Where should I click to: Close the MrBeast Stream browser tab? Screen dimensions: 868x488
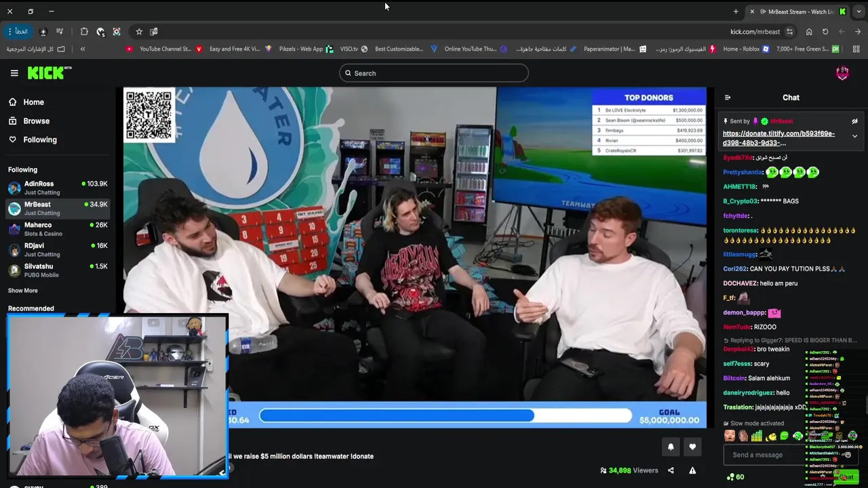(751, 12)
